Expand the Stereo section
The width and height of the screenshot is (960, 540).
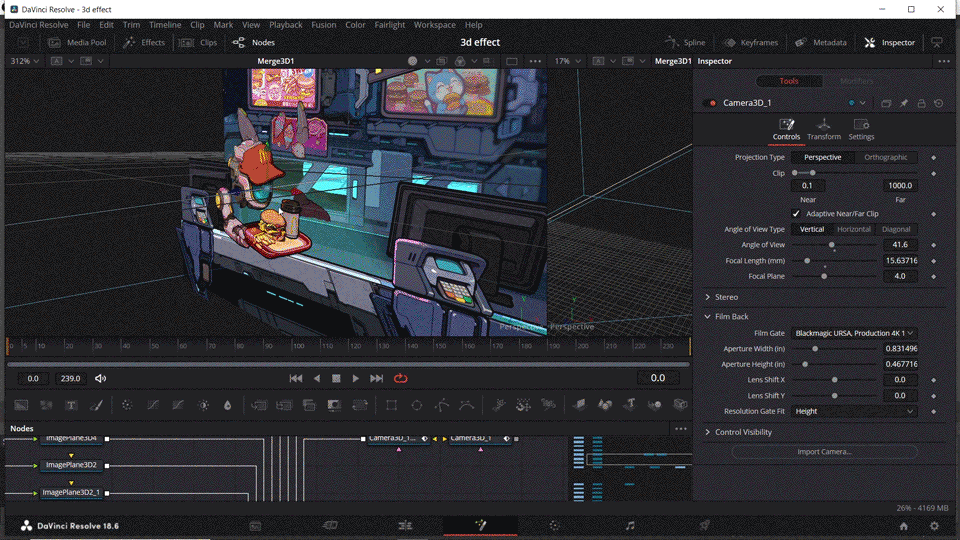[726, 297]
